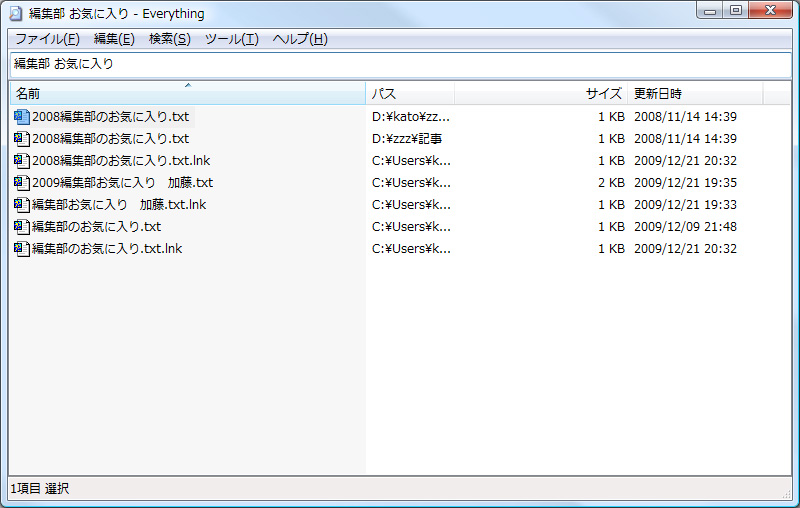Minimize the Everything window

click(710, 11)
